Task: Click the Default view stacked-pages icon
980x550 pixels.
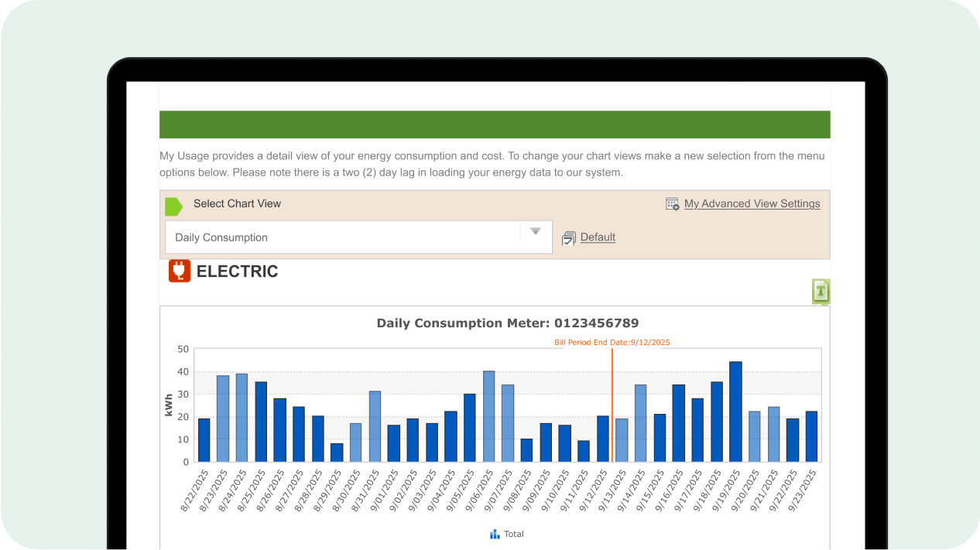Action: click(x=569, y=238)
